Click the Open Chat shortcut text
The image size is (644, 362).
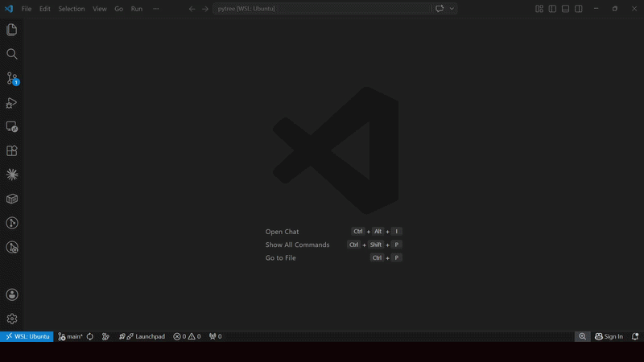pos(283,232)
